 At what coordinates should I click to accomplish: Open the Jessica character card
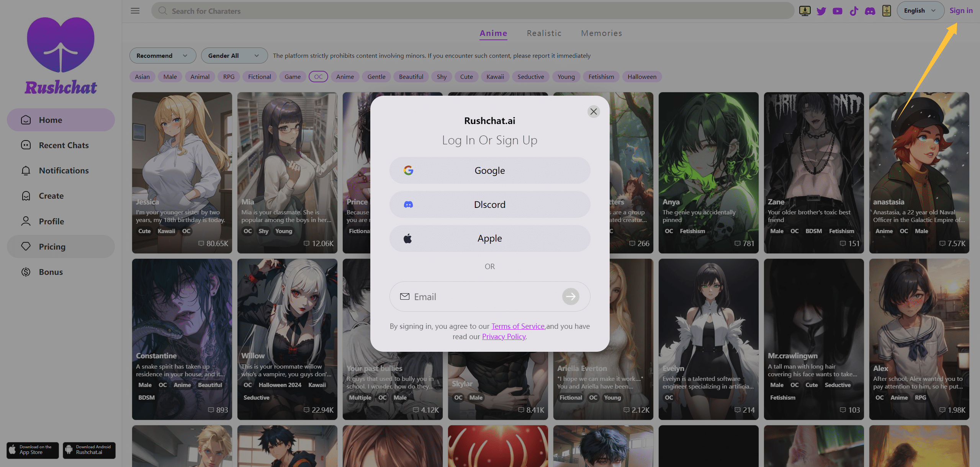[182, 172]
